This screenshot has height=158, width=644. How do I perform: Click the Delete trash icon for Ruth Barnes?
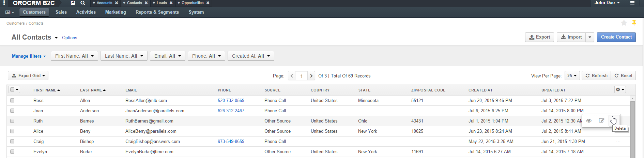(614, 120)
